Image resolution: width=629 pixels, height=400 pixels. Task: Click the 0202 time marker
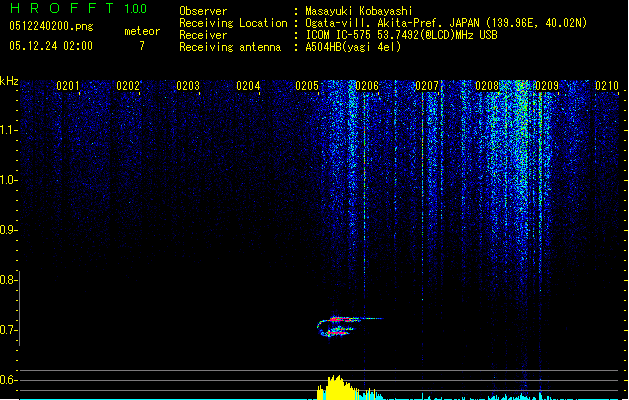click(128, 85)
